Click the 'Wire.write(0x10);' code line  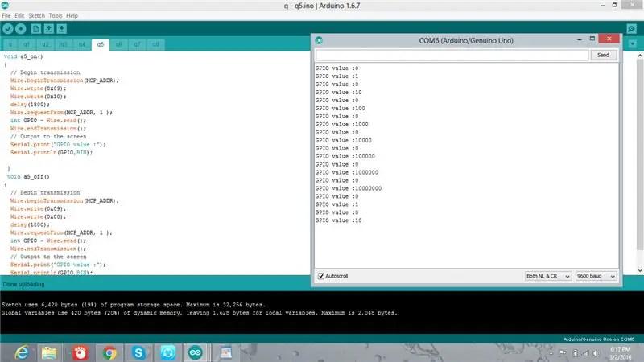click(38, 97)
